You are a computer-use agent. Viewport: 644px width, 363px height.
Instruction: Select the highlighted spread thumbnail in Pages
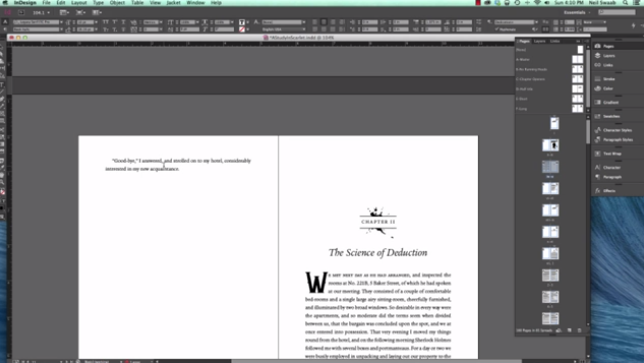point(550,167)
